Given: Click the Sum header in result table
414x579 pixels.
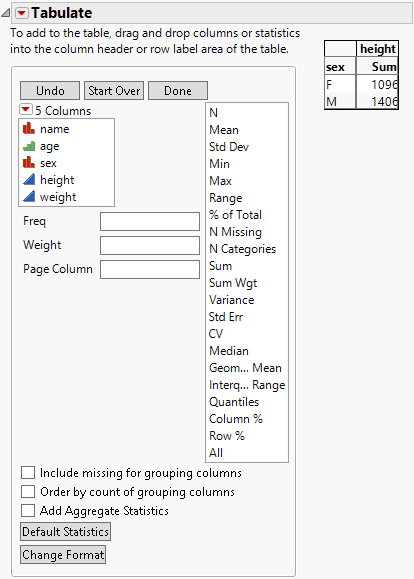Looking at the screenshot, I should tap(377, 66).
